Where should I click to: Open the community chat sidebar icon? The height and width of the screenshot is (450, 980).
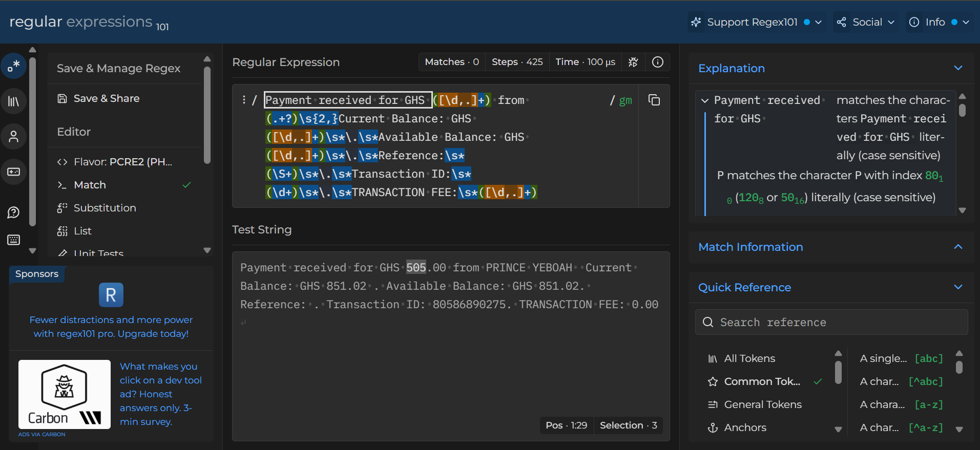pyautogui.click(x=14, y=212)
